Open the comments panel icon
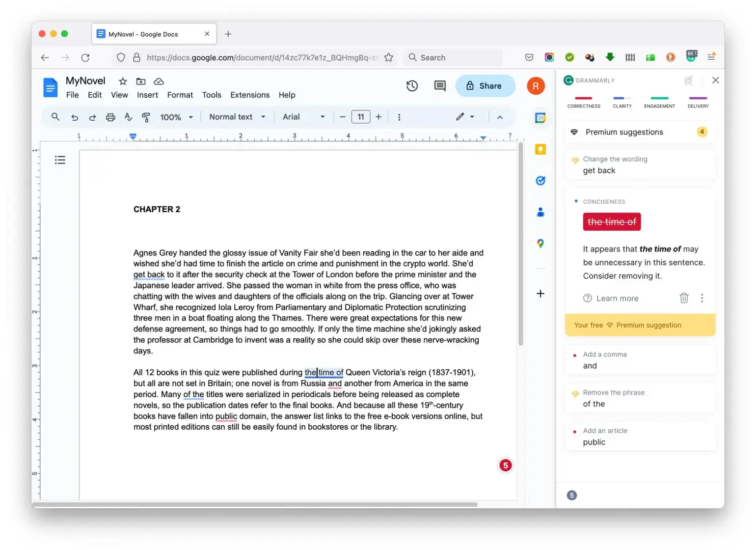The width and height of the screenshot is (756, 550). pyautogui.click(x=440, y=86)
